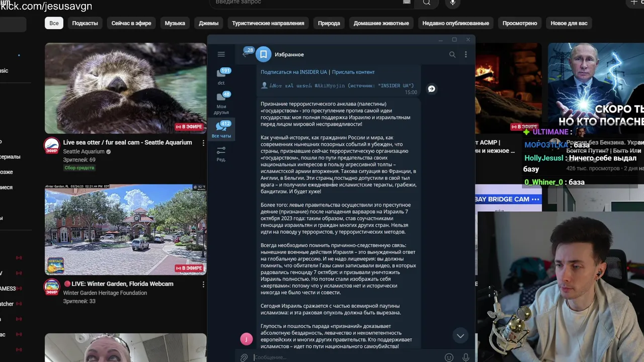
Task: Select Туристические направления filter chip
Action: (268, 23)
